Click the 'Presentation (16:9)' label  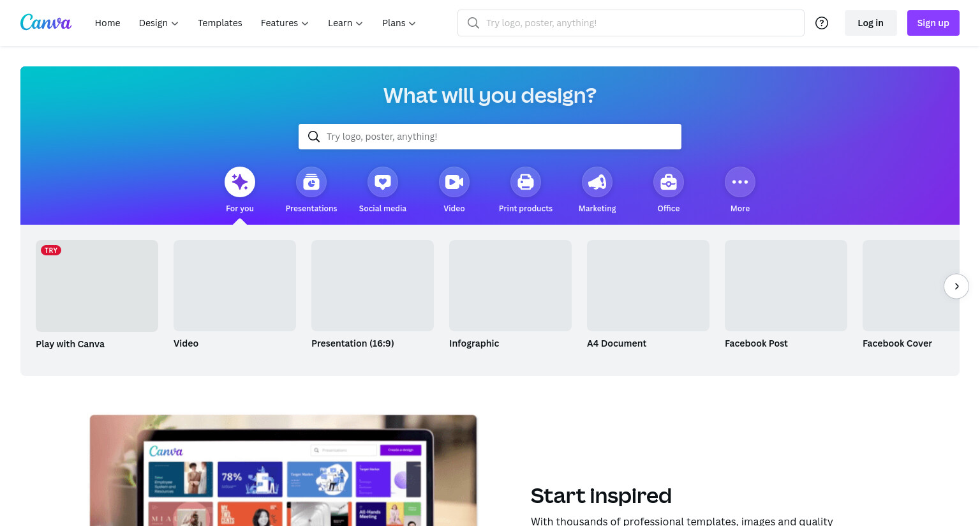tap(353, 343)
